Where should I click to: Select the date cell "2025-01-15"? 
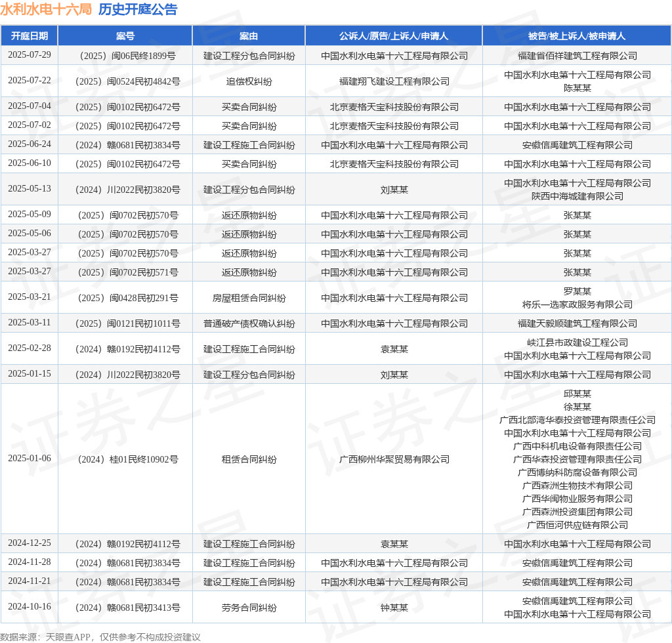tap(29, 374)
